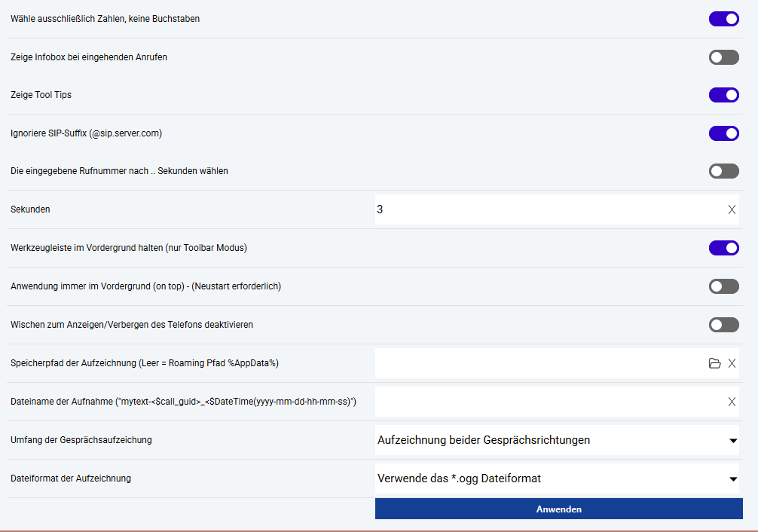This screenshot has height=532, width=758.
Task: Open folder browser for the Speicherpfad field
Action: pyautogui.click(x=715, y=363)
